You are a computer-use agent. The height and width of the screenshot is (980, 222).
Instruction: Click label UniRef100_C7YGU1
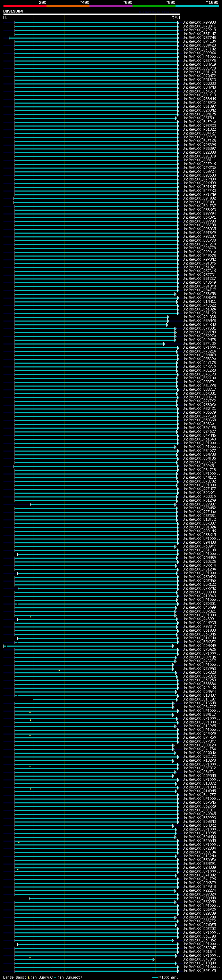click(x=199, y=328)
